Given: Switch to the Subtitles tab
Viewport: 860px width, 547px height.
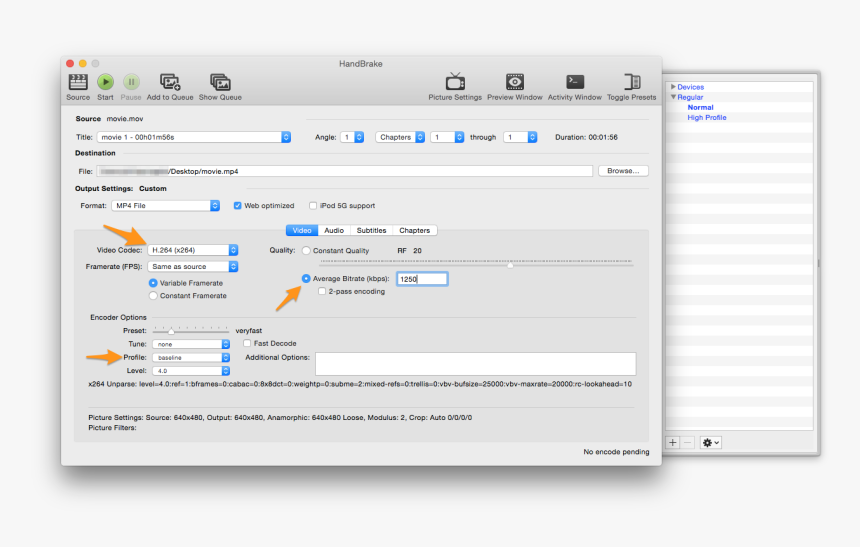Looking at the screenshot, I should (x=371, y=230).
